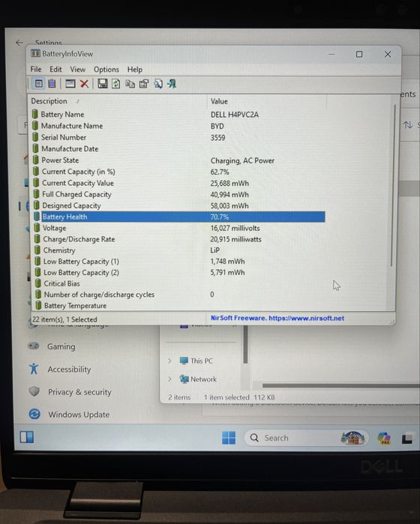The image size is (420, 524).
Task: Click the Gaming icon in Settings sidebar
Action: 34,346
